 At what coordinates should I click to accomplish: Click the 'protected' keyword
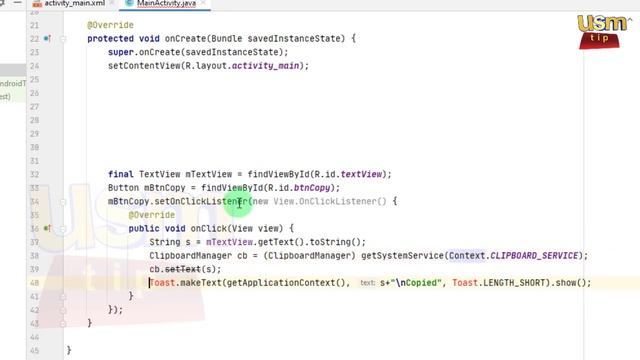(x=110, y=39)
